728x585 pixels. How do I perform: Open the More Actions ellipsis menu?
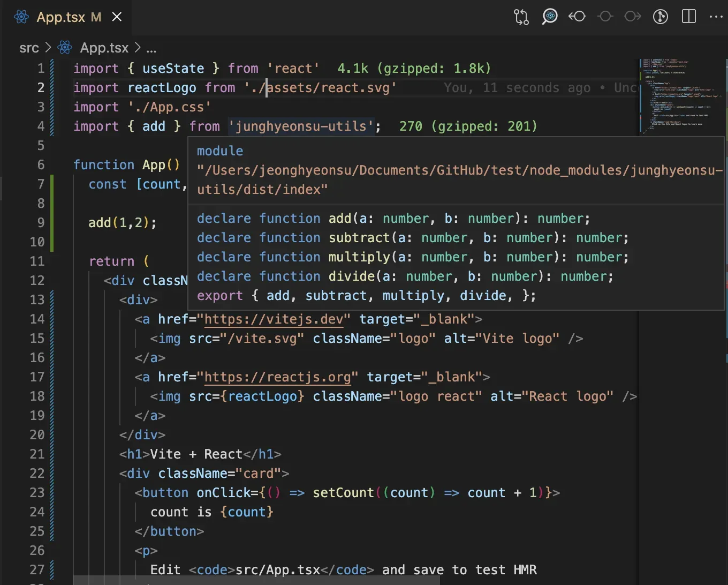(716, 17)
